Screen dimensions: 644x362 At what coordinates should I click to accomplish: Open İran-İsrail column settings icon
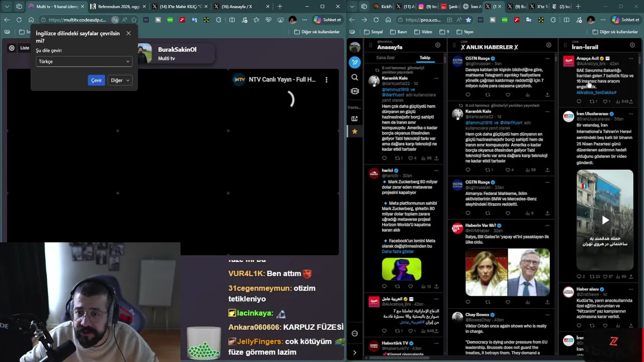click(x=632, y=45)
